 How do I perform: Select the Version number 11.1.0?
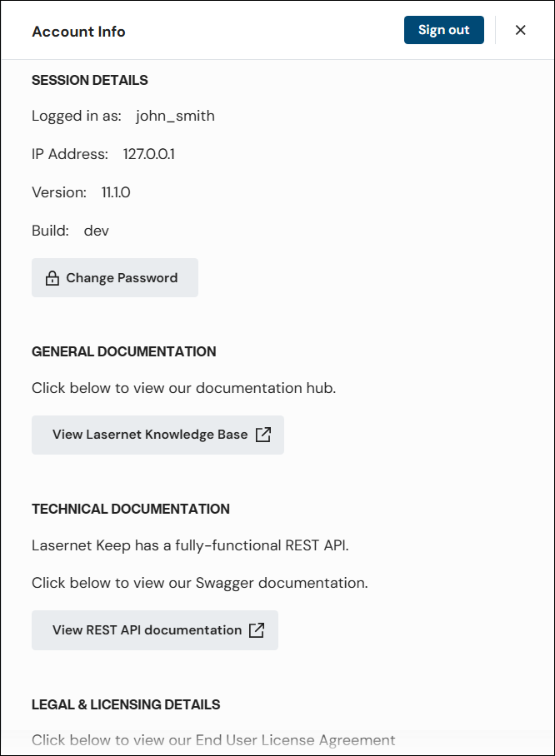pos(115,192)
